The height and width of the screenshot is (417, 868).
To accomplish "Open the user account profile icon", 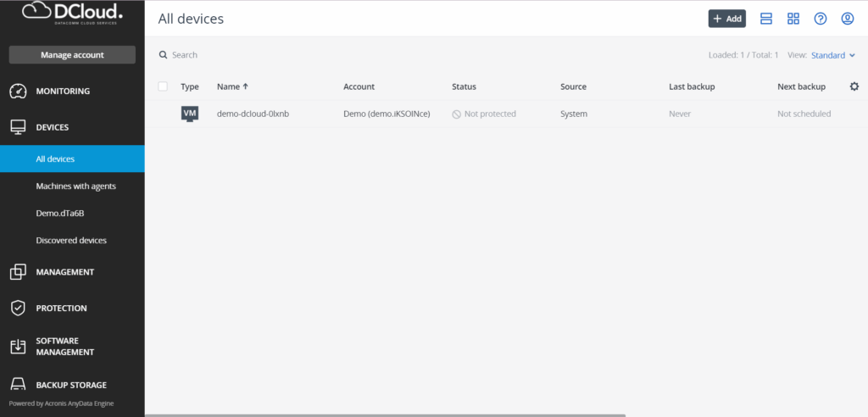I will click(x=847, y=19).
